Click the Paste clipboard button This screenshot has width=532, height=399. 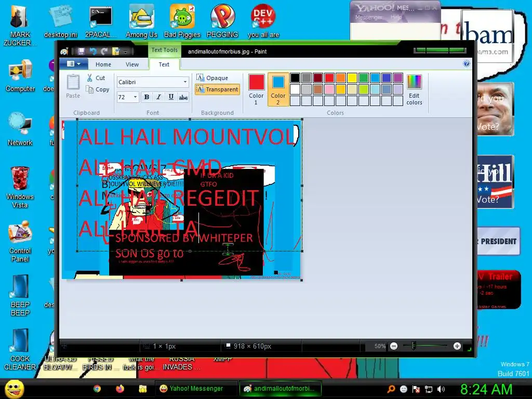73,87
